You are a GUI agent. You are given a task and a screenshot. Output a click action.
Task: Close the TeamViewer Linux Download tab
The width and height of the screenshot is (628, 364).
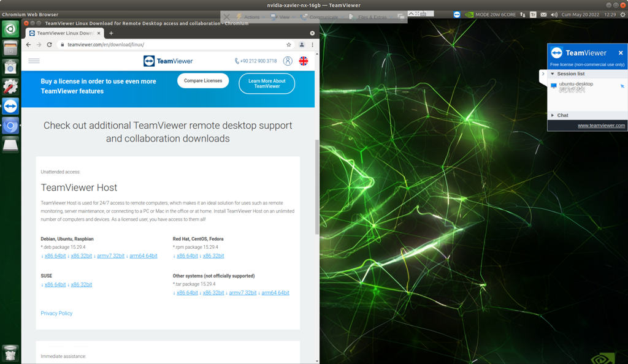pyautogui.click(x=99, y=33)
